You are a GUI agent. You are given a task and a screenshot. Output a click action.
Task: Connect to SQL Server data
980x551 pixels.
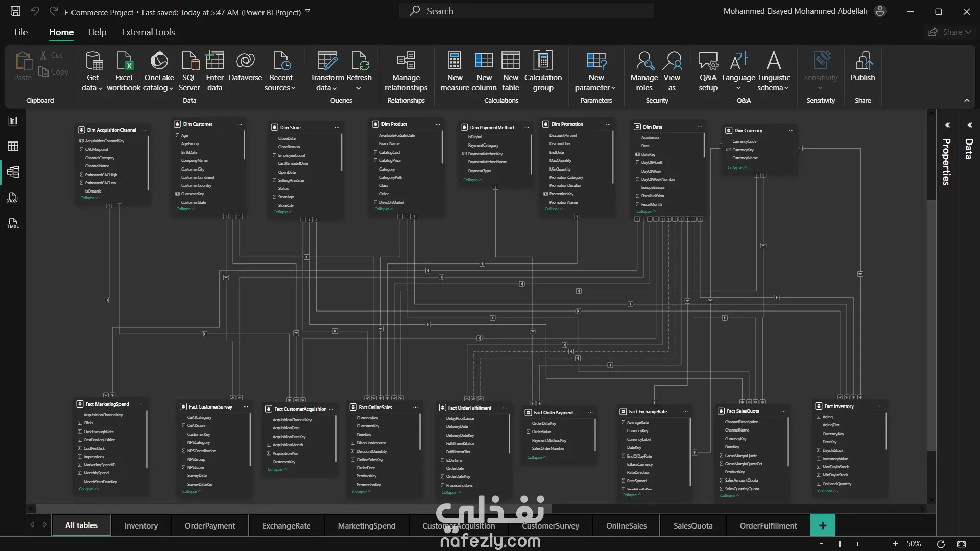189,71
